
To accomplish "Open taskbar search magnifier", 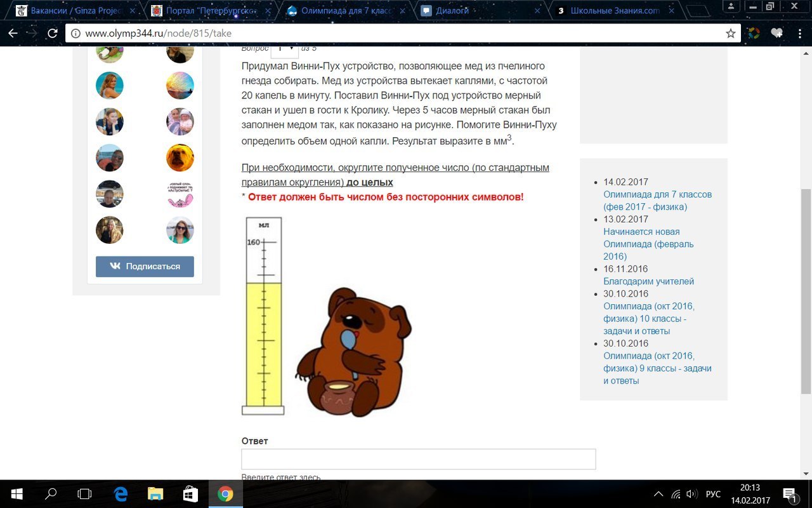I will click(51, 494).
